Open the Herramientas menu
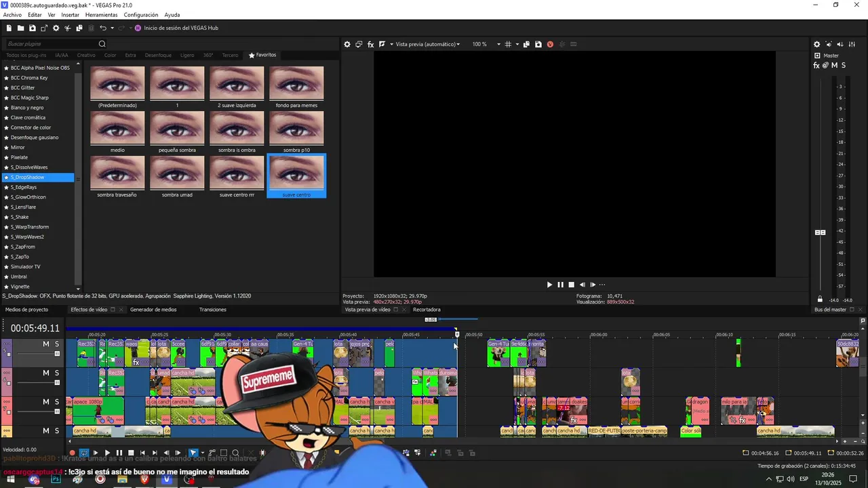The width and height of the screenshot is (868, 488). click(x=101, y=15)
